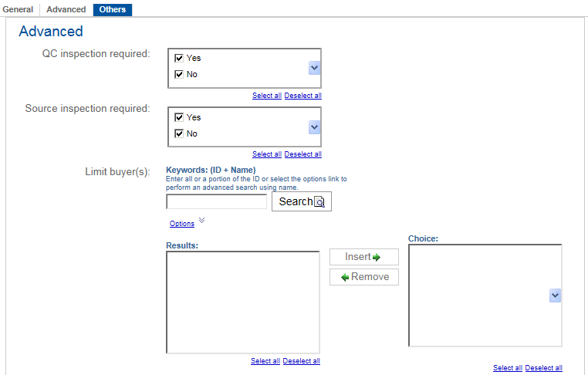The height and width of the screenshot is (375, 588).
Task: Select the Others tab
Action: [113, 9]
